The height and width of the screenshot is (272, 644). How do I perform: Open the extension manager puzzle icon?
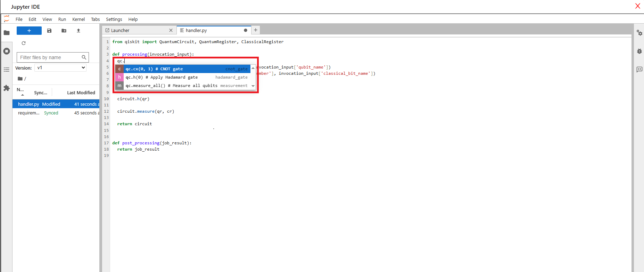(7, 88)
